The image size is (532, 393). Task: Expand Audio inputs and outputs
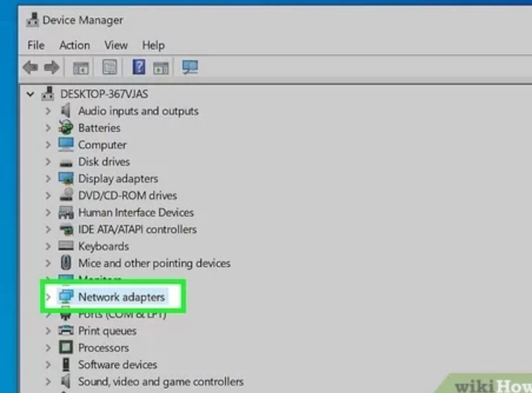[x=48, y=111]
